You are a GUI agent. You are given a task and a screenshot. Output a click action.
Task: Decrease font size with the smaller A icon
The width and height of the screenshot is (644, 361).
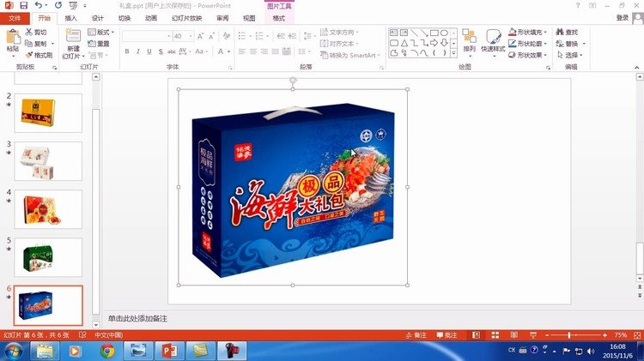[211, 36]
